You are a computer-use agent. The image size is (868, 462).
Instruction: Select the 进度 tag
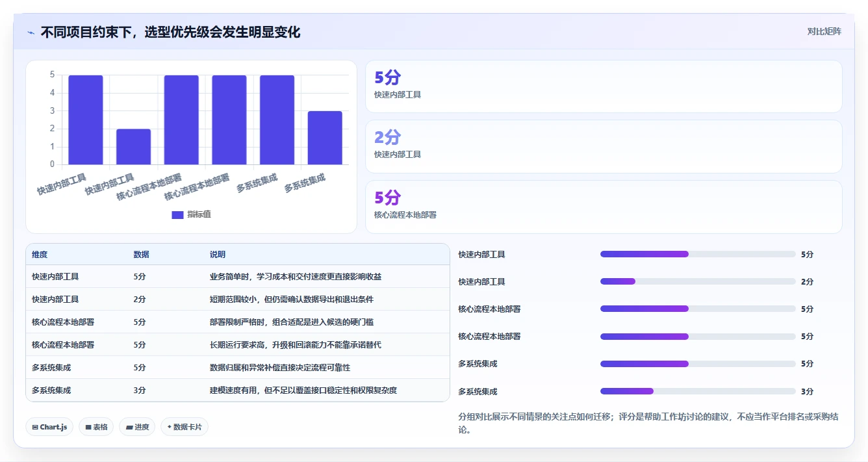click(137, 427)
